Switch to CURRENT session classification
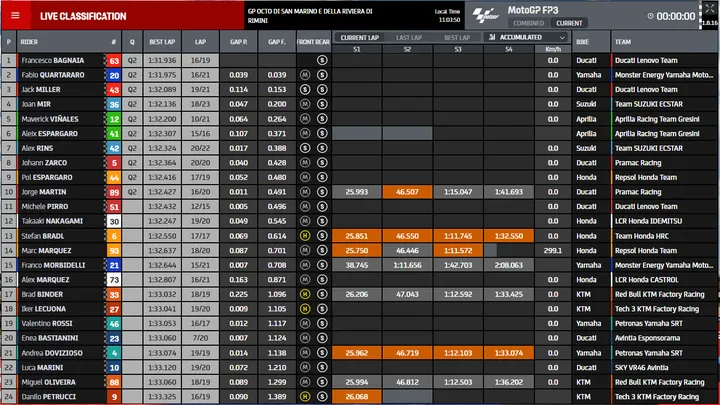Image resolution: width=720 pixels, height=405 pixels. click(569, 23)
